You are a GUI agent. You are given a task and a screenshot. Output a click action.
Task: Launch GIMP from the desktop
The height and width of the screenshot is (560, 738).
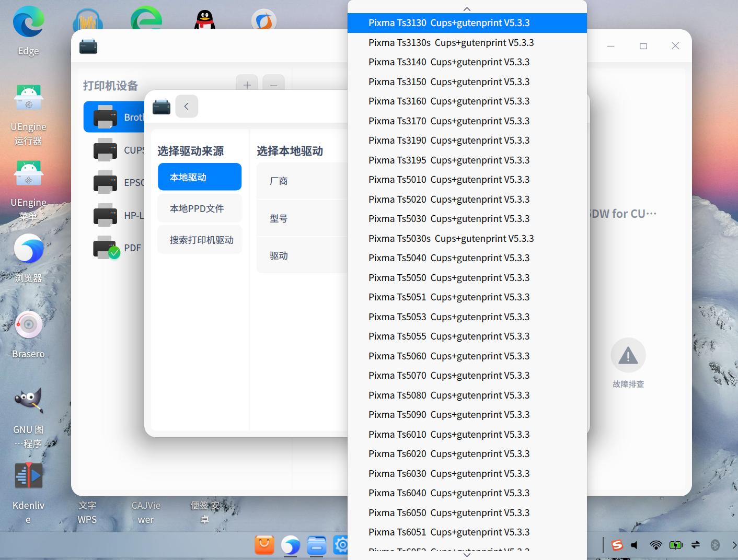click(x=28, y=400)
